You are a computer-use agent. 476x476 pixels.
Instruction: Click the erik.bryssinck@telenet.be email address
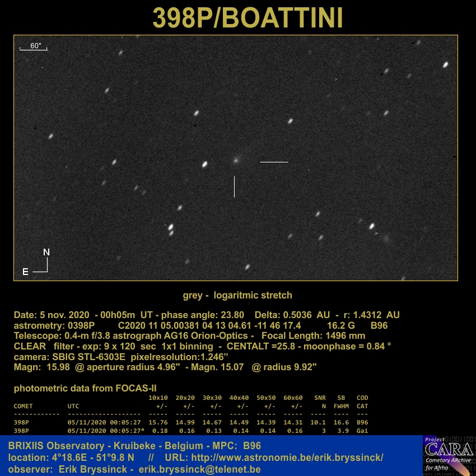200,469
